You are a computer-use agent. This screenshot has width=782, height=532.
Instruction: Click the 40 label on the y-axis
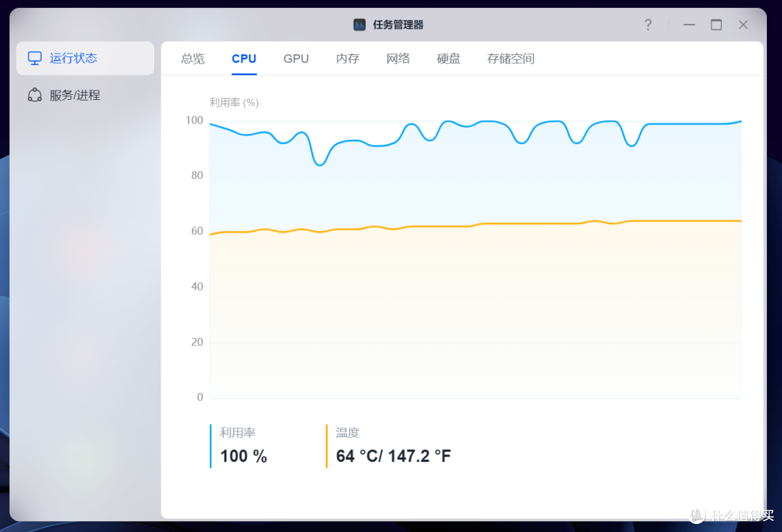tap(197, 287)
